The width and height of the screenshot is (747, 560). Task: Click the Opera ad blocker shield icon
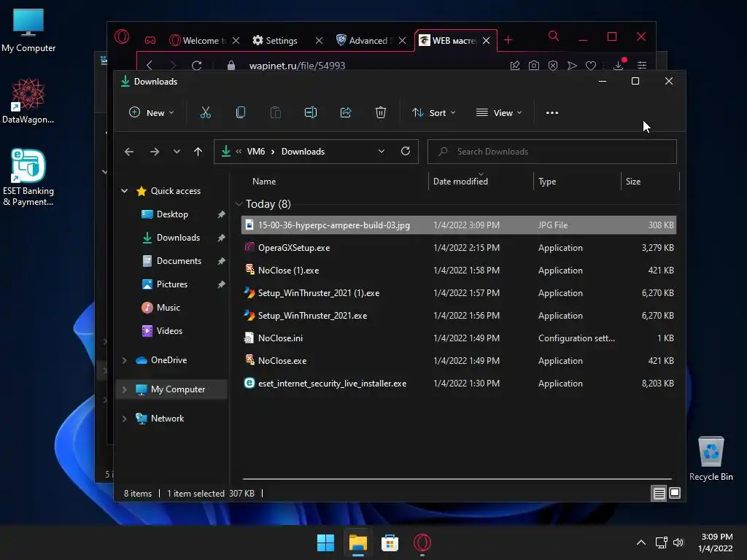(x=553, y=66)
